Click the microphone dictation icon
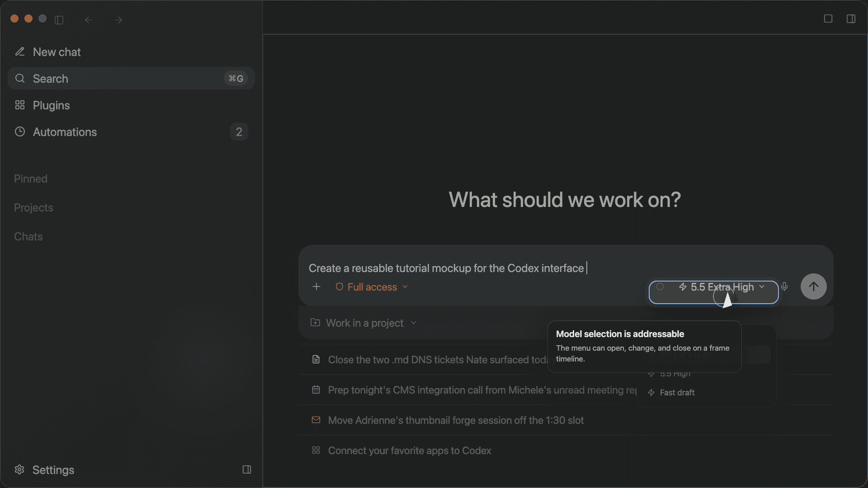 pos(784,286)
